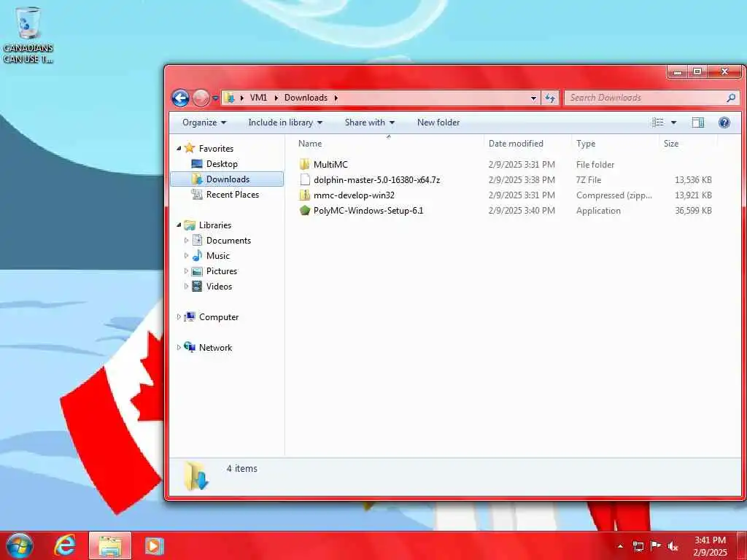Show hidden system tray icons
Screen dimensions: 747x560
coord(620,546)
